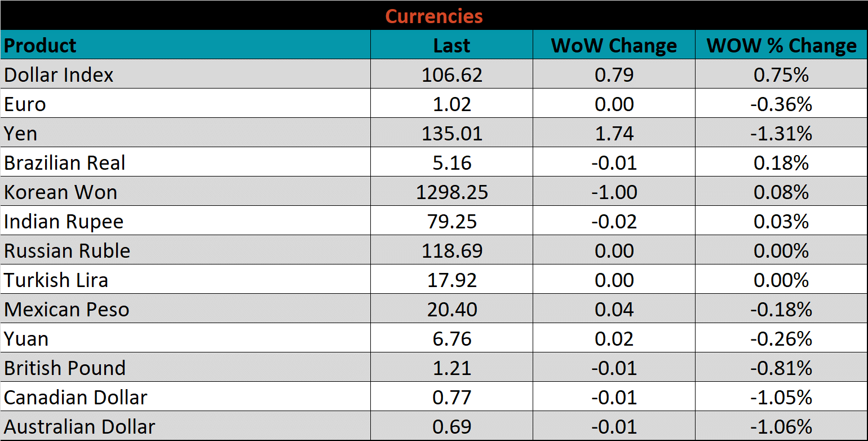The image size is (868, 441).
Task: Click the WOW % Change column header
Action: click(x=781, y=45)
